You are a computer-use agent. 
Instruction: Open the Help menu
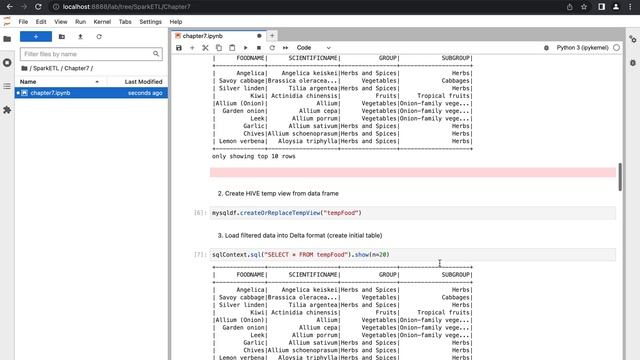click(x=176, y=22)
